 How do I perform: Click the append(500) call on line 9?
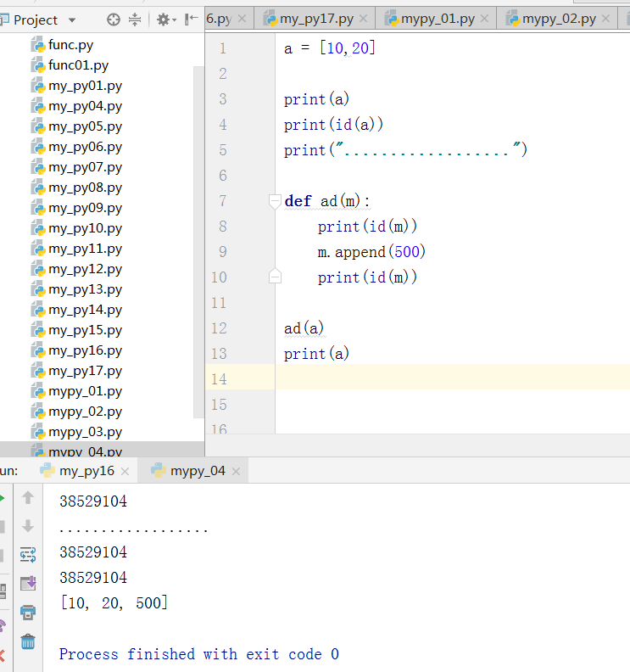pyautogui.click(x=381, y=252)
